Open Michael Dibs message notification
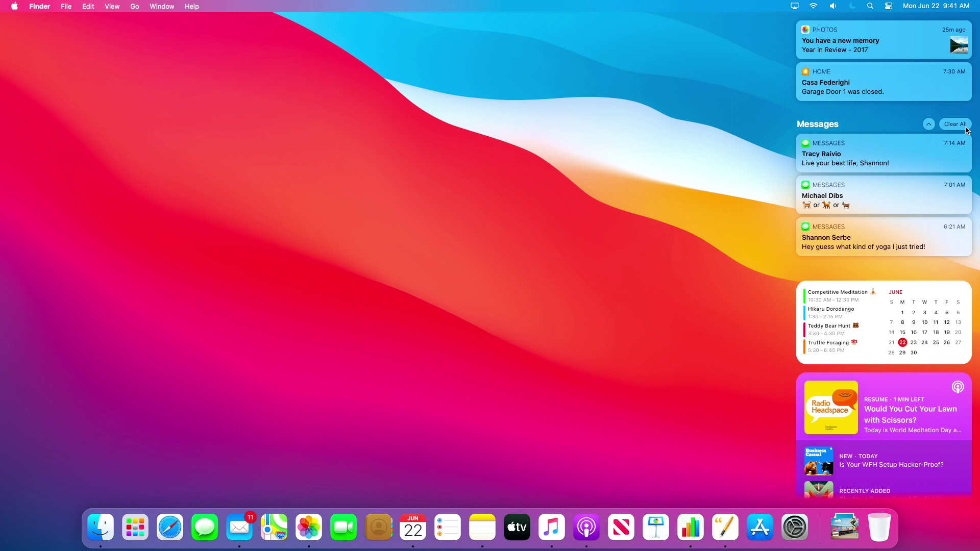Image resolution: width=980 pixels, height=551 pixels. pos(884,195)
